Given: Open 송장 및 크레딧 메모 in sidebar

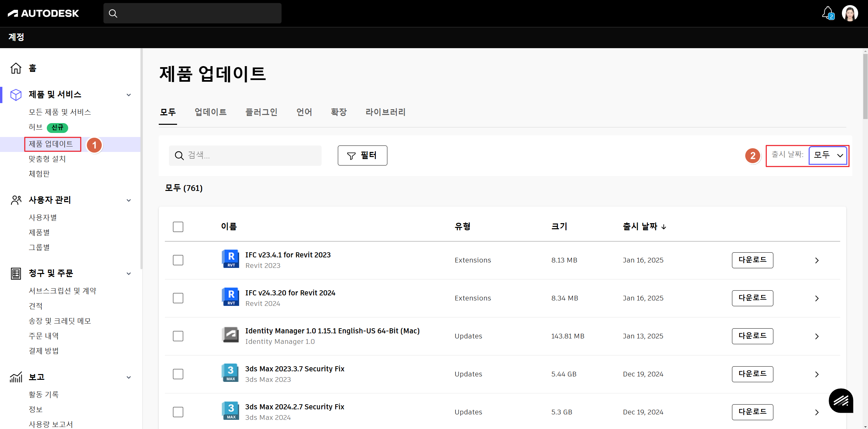Looking at the screenshot, I should tap(60, 321).
